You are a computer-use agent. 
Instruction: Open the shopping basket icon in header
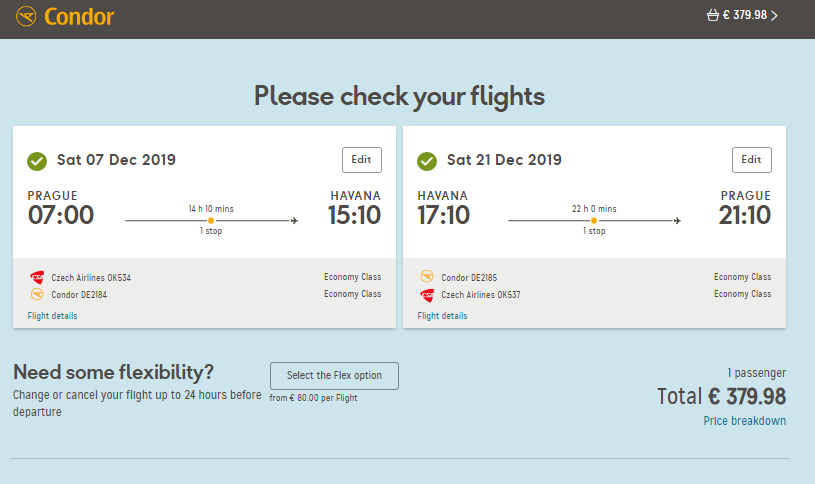[713, 15]
